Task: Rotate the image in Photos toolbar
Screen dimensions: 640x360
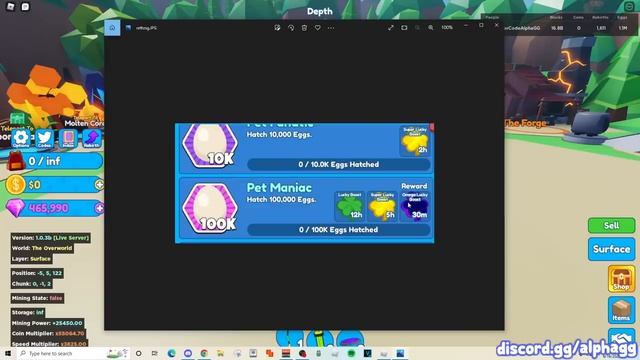Action: click(291, 28)
